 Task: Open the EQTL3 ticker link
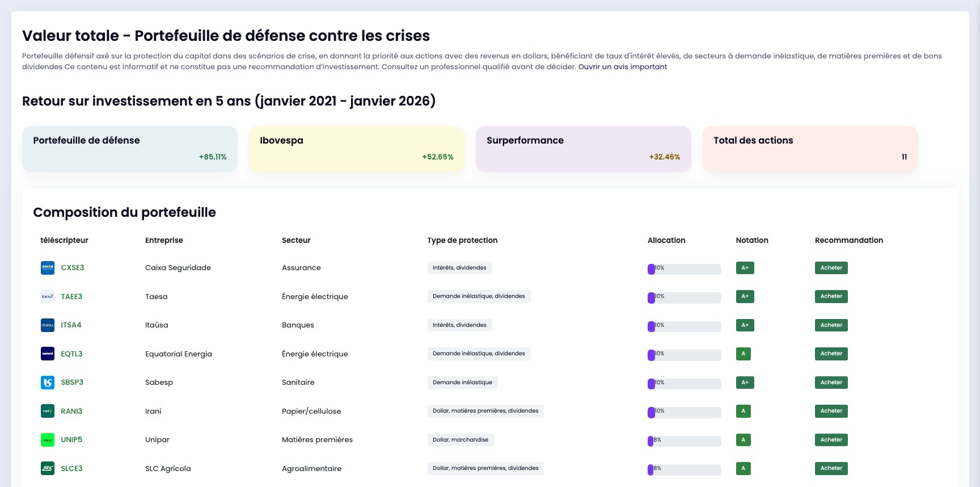click(x=71, y=354)
